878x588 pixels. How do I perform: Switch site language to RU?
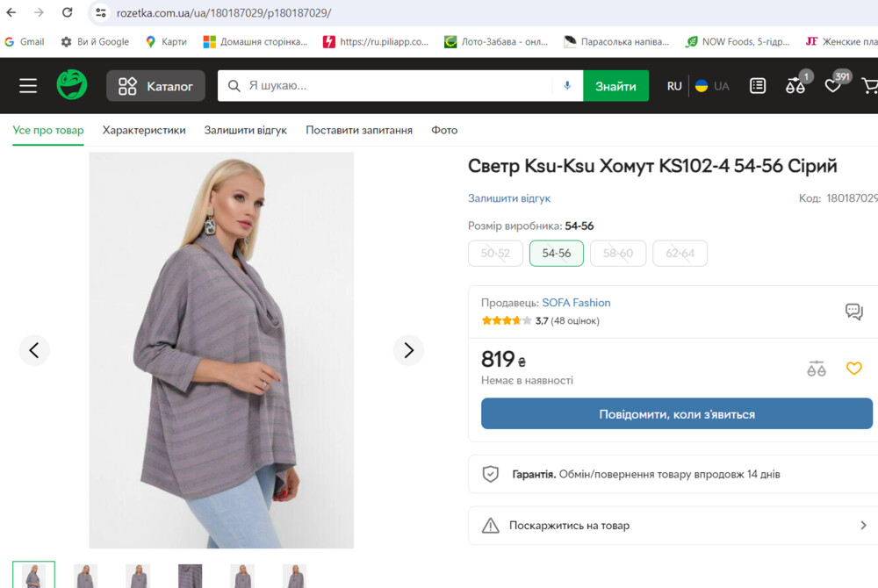click(674, 86)
